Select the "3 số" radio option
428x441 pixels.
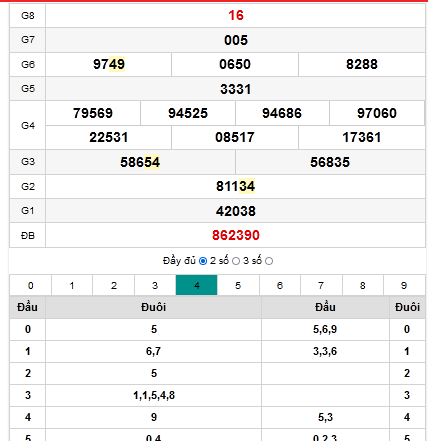click(269, 261)
